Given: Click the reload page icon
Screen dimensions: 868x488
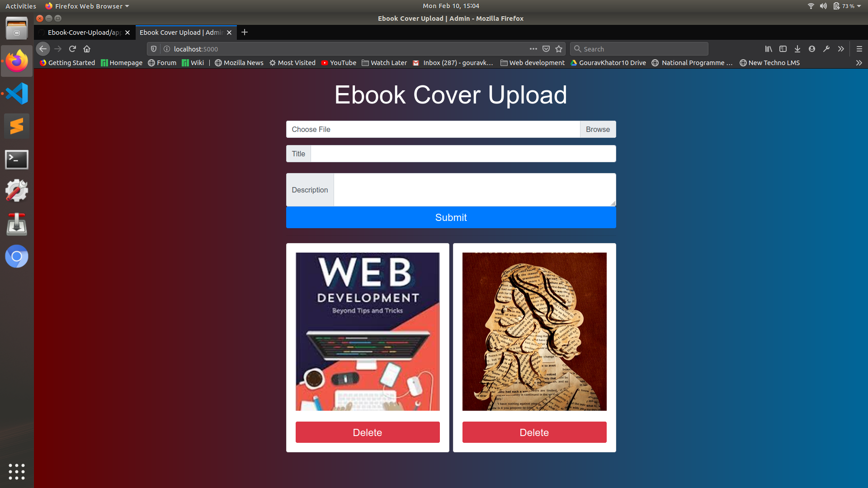Looking at the screenshot, I should click(72, 49).
